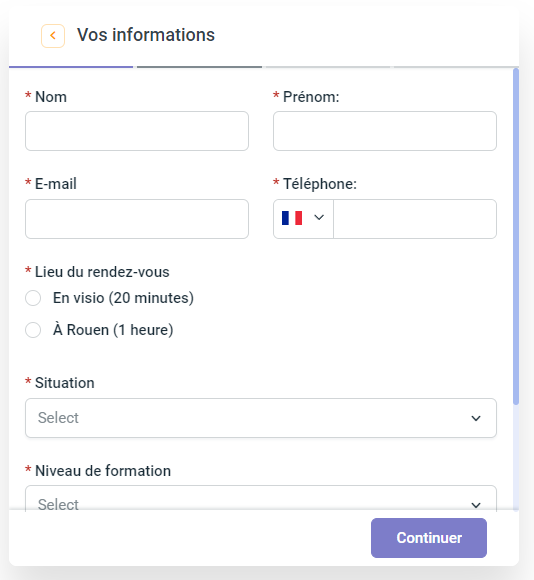Select the third progress step segment

328,67
